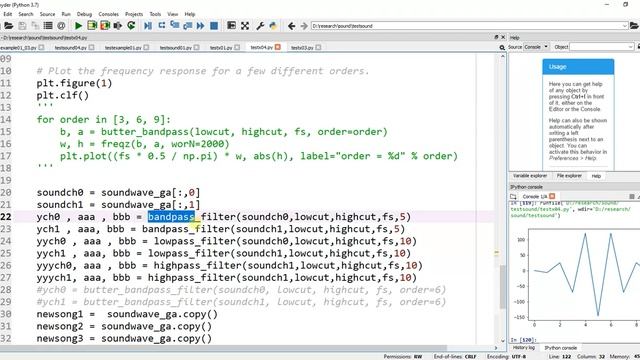Click the @ symbol finder icon

(x=61, y=26)
